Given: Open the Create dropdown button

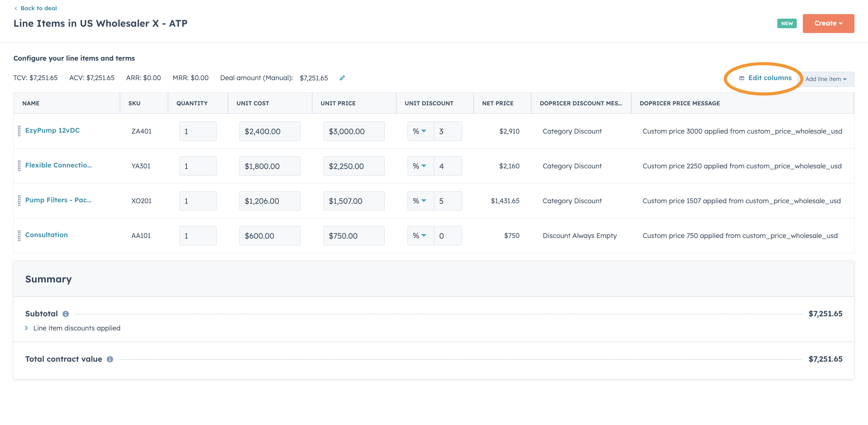Looking at the screenshot, I should coord(828,24).
